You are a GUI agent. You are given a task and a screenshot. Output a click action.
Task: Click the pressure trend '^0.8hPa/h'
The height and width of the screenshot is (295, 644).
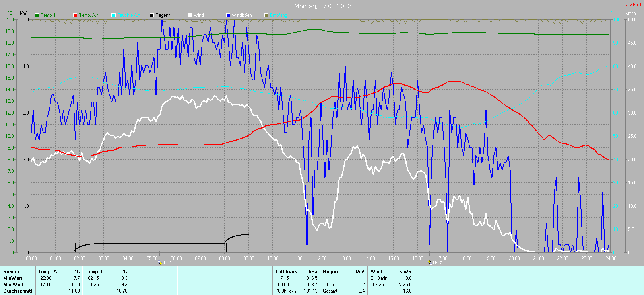tap(286, 291)
